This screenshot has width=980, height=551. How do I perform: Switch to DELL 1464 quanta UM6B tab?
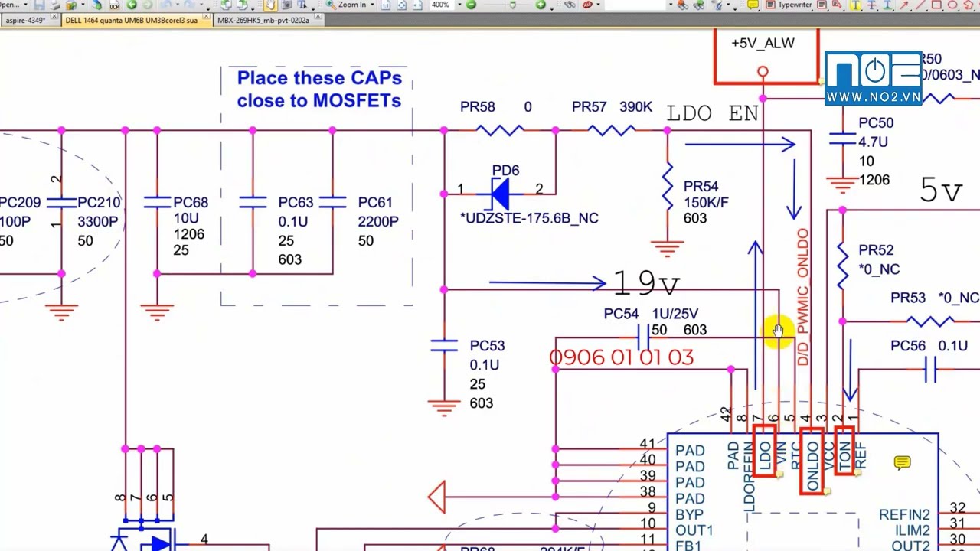(130, 20)
